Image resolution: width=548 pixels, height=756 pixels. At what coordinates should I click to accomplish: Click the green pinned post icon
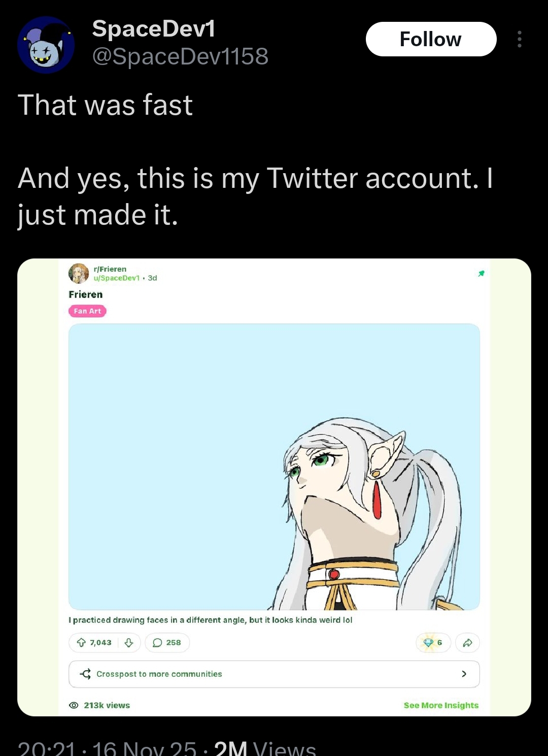(x=481, y=274)
